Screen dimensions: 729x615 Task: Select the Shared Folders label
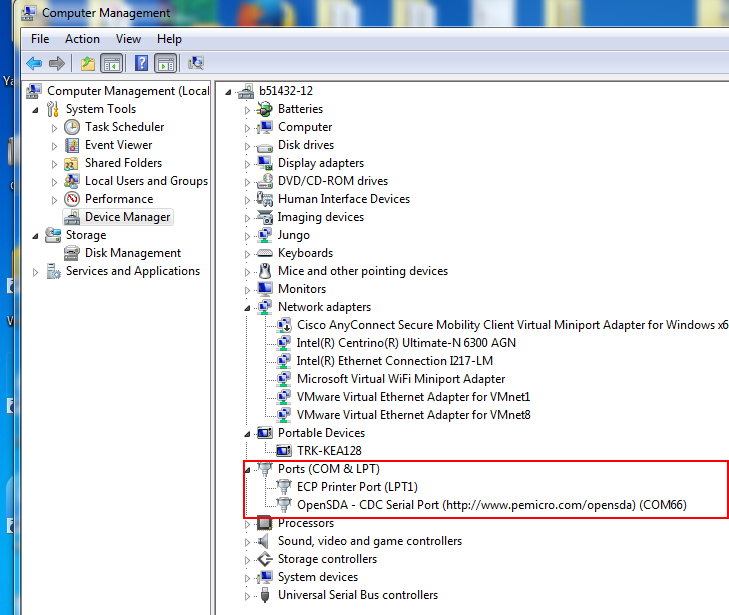(x=123, y=163)
